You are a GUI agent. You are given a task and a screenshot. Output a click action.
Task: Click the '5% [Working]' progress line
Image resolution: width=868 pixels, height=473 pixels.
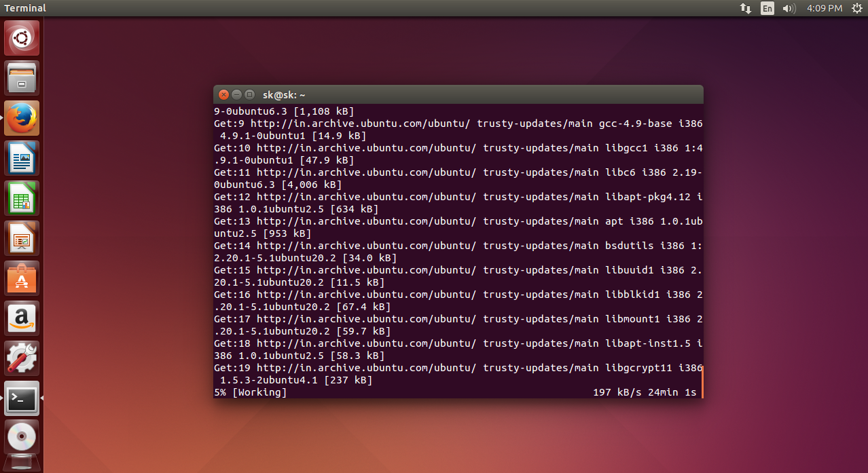pos(251,392)
